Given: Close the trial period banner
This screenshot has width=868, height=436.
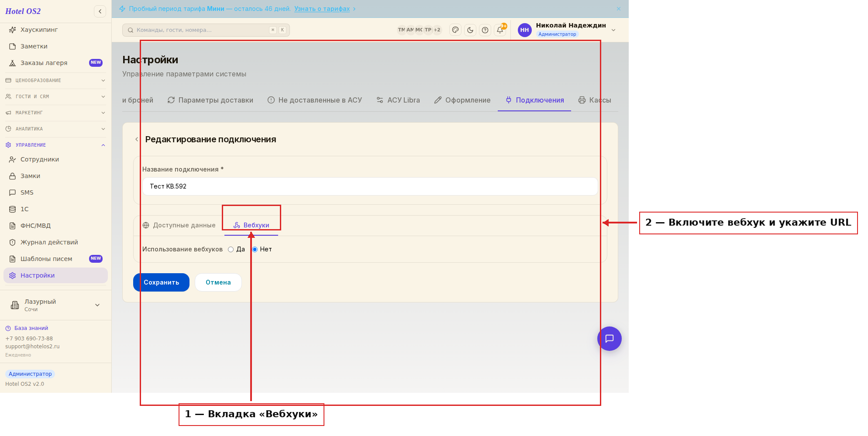Looking at the screenshot, I should [x=619, y=9].
